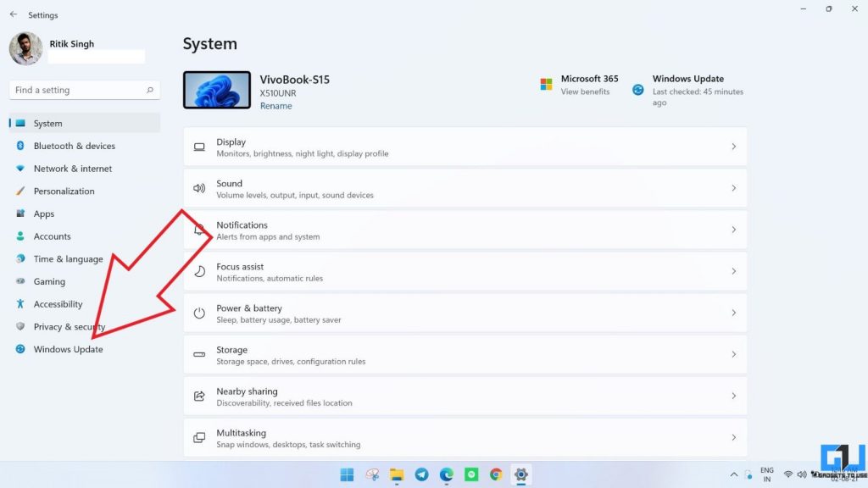Expand the Display settings row

(x=466, y=146)
